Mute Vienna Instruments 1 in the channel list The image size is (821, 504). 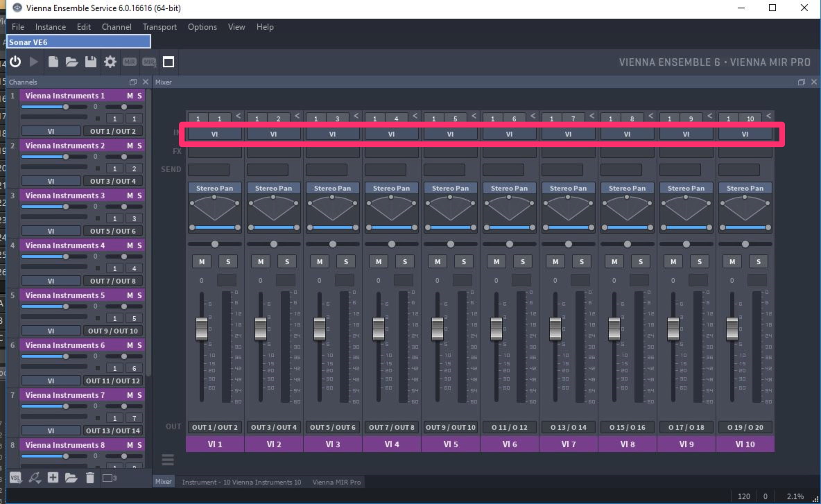(x=130, y=96)
